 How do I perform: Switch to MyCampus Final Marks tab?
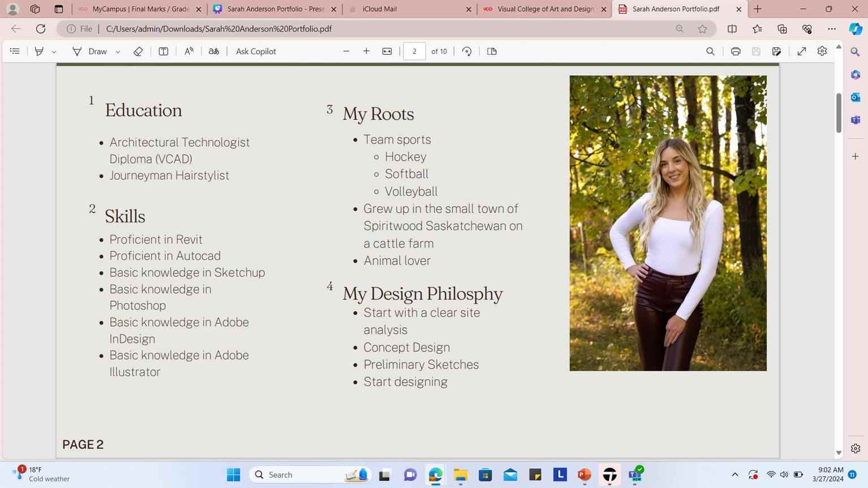pos(140,9)
